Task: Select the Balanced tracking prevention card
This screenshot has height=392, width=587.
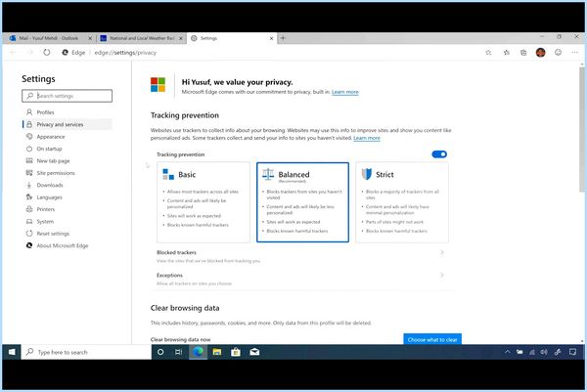Action: tap(303, 202)
